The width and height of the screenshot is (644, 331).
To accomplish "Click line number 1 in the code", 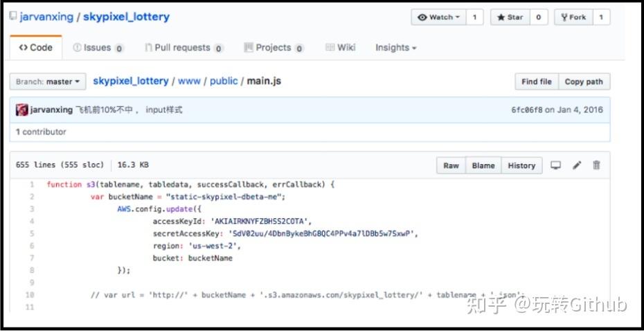I will (32, 185).
